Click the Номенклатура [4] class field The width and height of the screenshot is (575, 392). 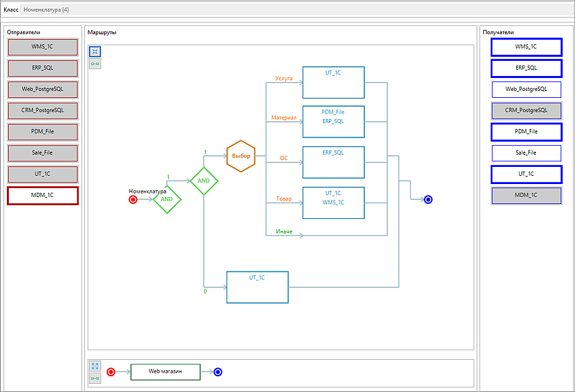point(274,10)
